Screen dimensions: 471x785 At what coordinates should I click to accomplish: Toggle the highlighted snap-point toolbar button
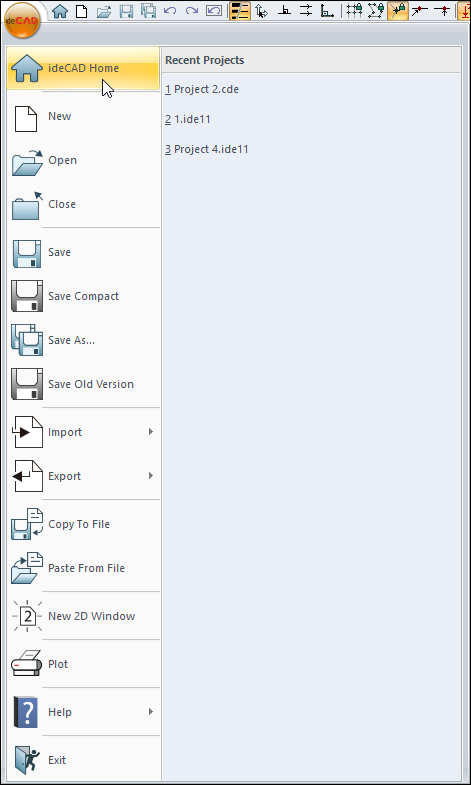pos(398,11)
